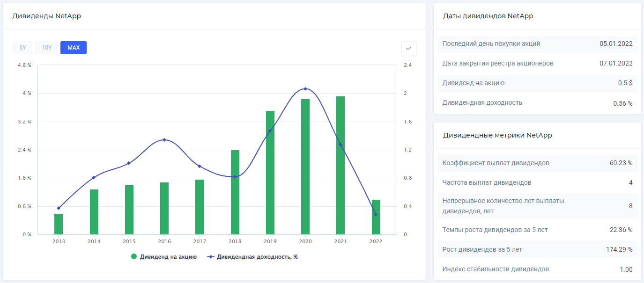Click the 2019 green dividend bar
644x283 pixels.
(x=270, y=172)
